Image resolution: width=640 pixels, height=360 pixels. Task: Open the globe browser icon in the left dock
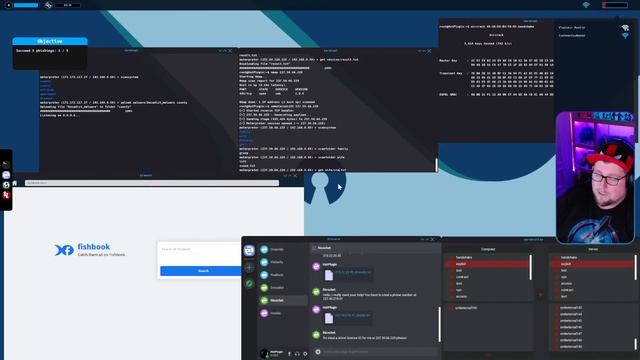6,185
